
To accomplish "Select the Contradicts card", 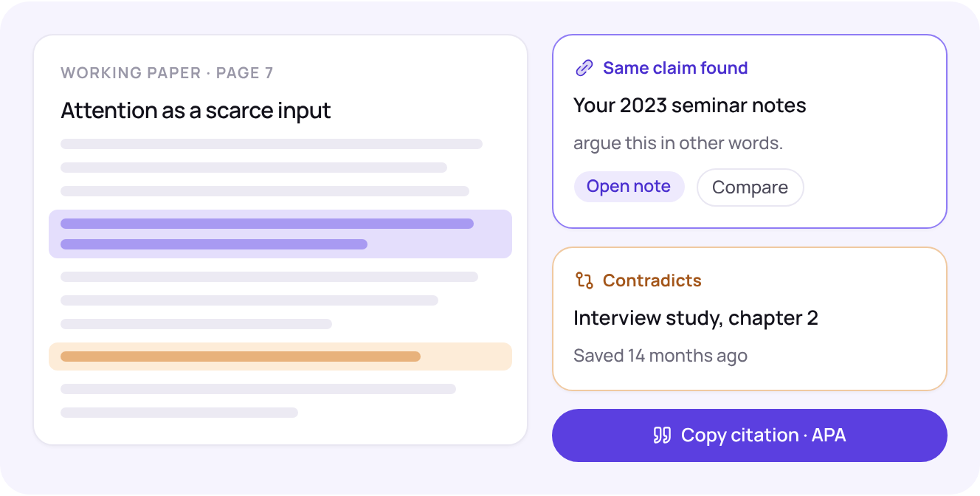I will tap(750, 319).
